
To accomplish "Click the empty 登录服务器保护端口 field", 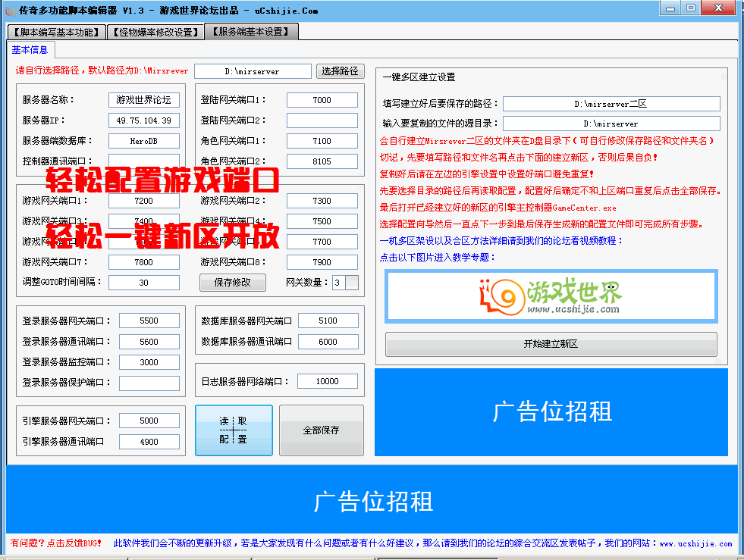I will [x=149, y=383].
